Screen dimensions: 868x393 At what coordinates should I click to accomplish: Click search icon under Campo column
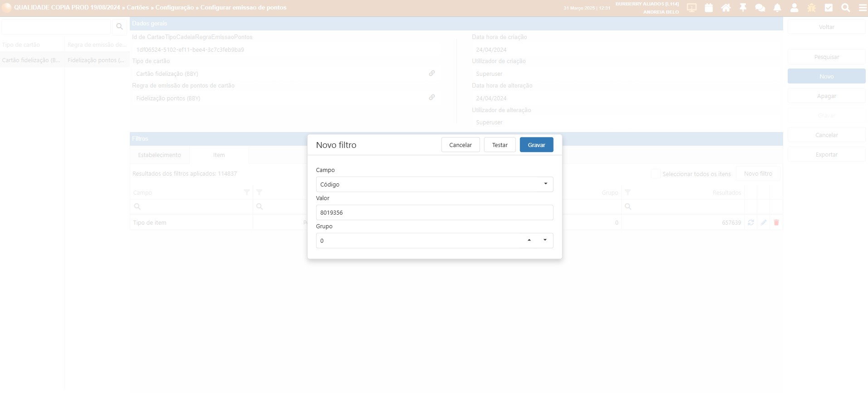(137, 206)
